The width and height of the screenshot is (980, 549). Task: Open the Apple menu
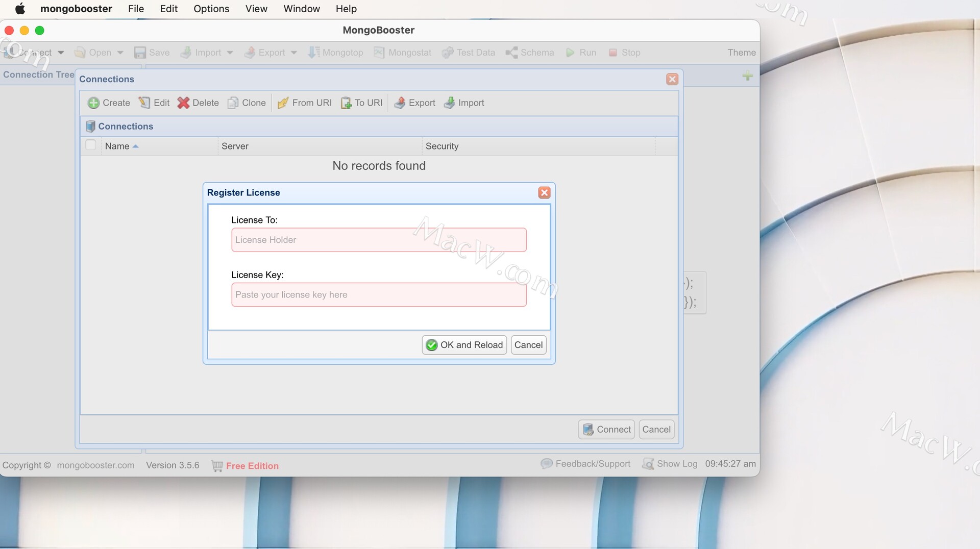click(x=20, y=9)
